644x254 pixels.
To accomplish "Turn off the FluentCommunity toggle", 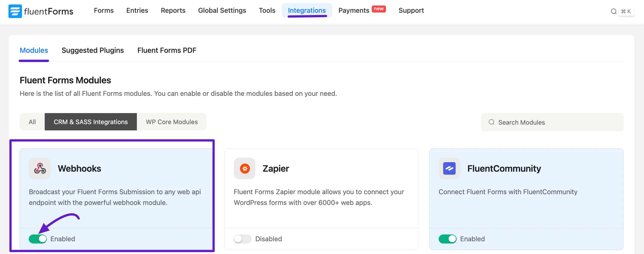I will pos(447,239).
